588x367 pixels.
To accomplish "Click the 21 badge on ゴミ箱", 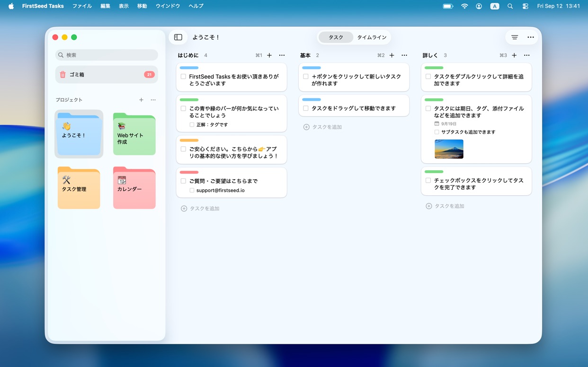I will (149, 75).
